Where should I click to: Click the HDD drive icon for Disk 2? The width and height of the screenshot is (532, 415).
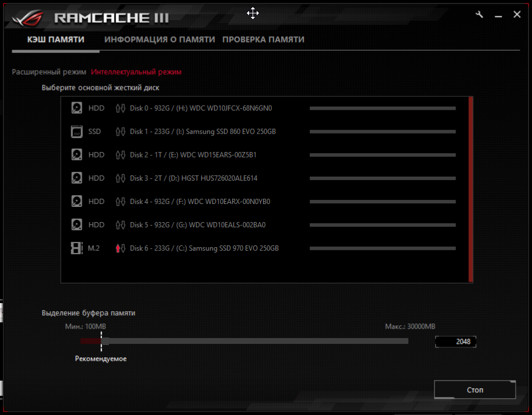pos(76,155)
